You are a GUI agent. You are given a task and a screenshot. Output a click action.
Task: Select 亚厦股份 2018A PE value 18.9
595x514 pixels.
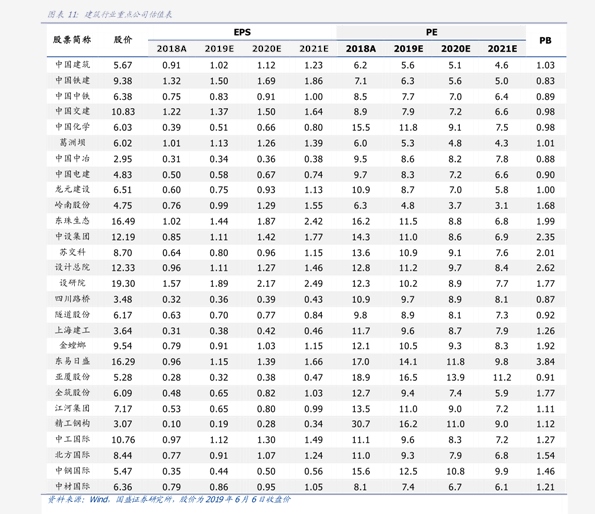pos(360,378)
